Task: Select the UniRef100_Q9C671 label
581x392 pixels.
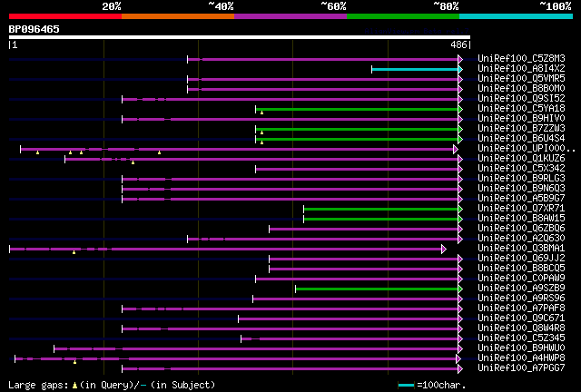Action: [521, 318]
